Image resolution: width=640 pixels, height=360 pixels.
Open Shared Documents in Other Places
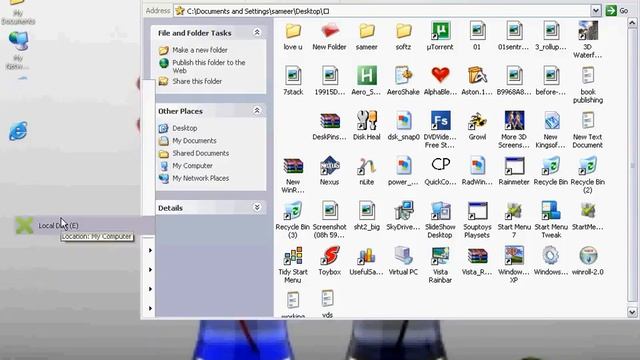click(200, 153)
